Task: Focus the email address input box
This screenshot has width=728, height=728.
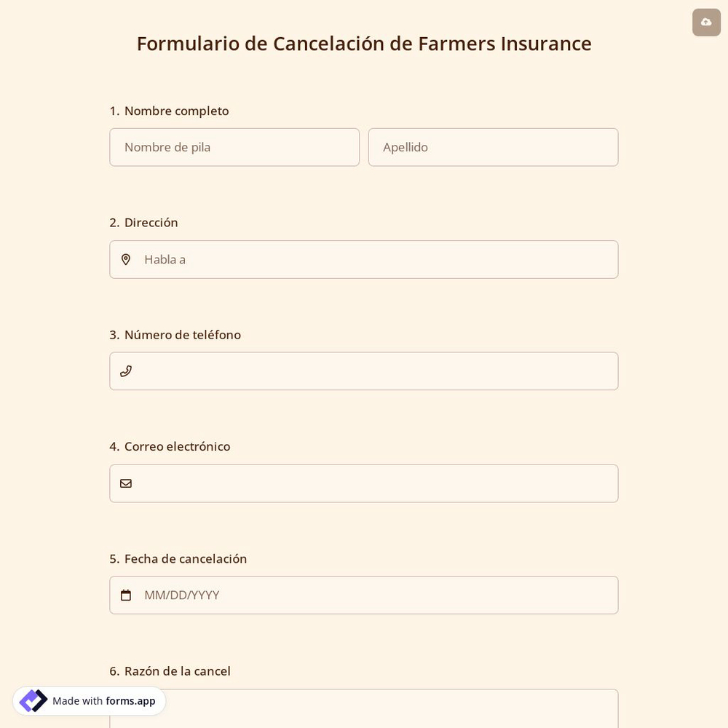Action: (x=364, y=483)
